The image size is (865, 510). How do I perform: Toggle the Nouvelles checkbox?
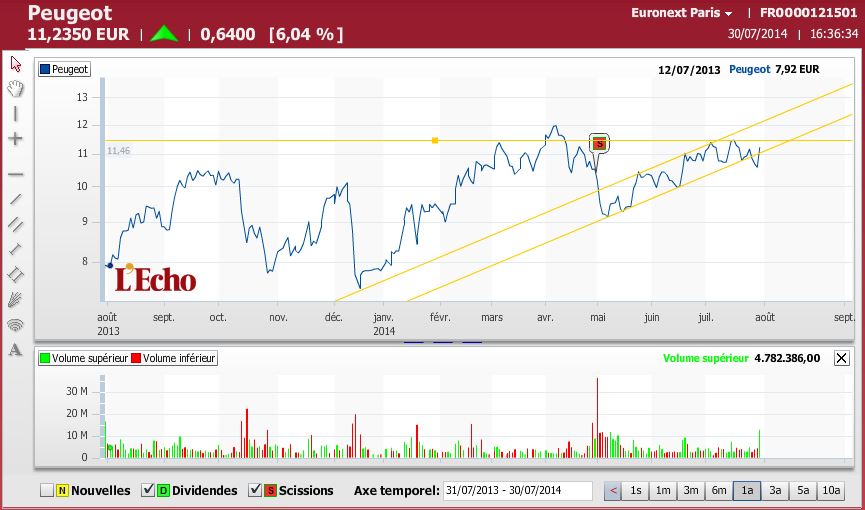point(47,490)
